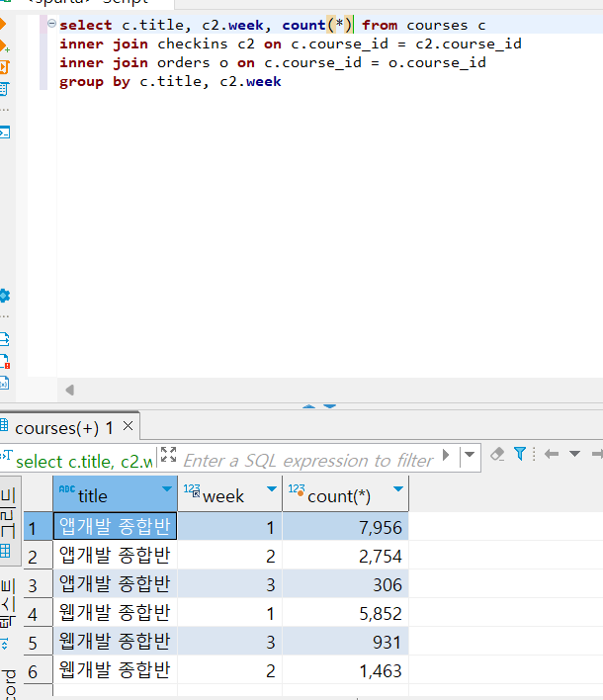Click the SQL expression filter input field
603x700 pixels.
click(x=308, y=461)
